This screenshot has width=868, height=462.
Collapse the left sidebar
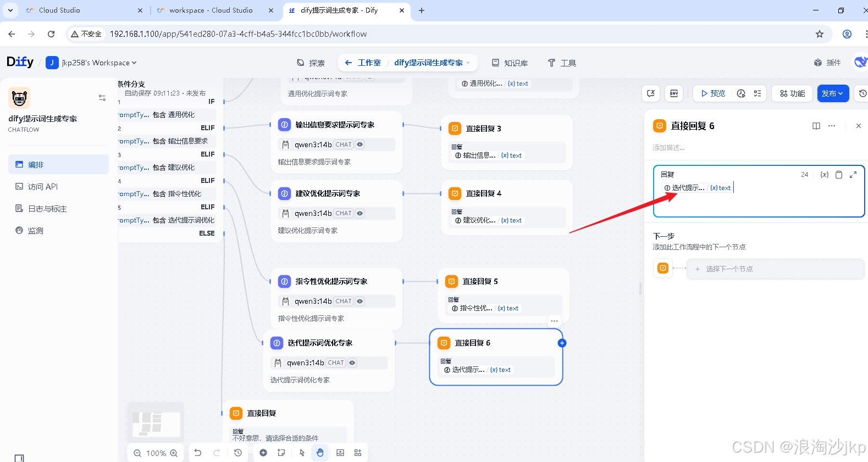19,458
